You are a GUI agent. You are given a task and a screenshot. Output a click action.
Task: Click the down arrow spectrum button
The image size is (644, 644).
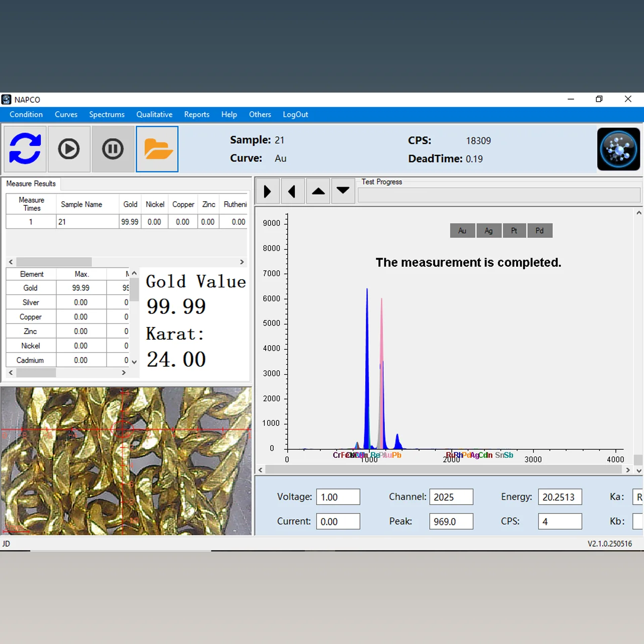(343, 191)
